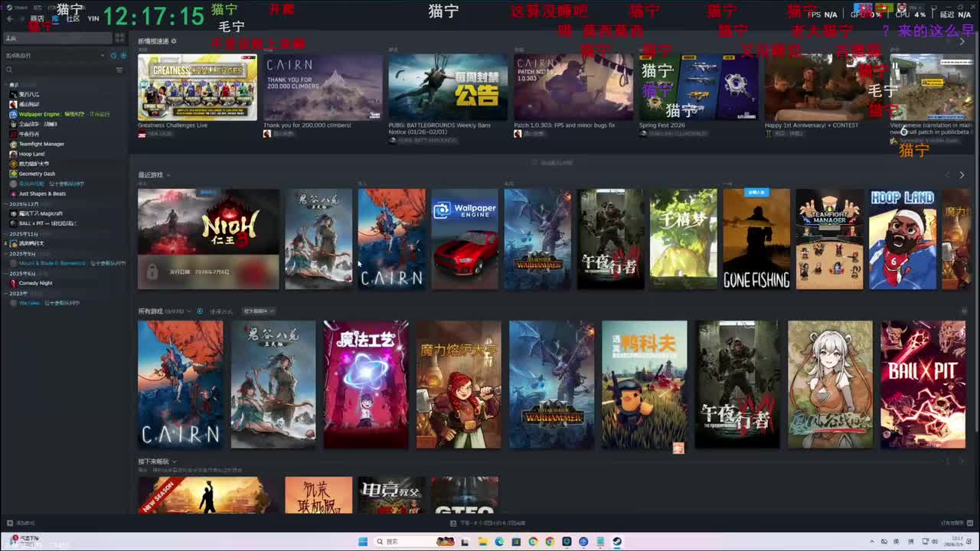Open 鸭科夫 Duckov cover in all games
980x551 pixels.
[645, 384]
